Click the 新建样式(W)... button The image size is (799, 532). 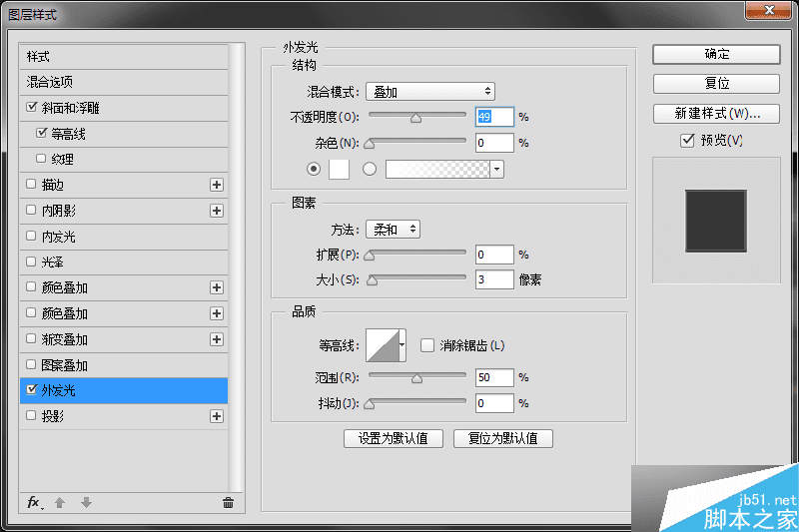pos(716,114)
